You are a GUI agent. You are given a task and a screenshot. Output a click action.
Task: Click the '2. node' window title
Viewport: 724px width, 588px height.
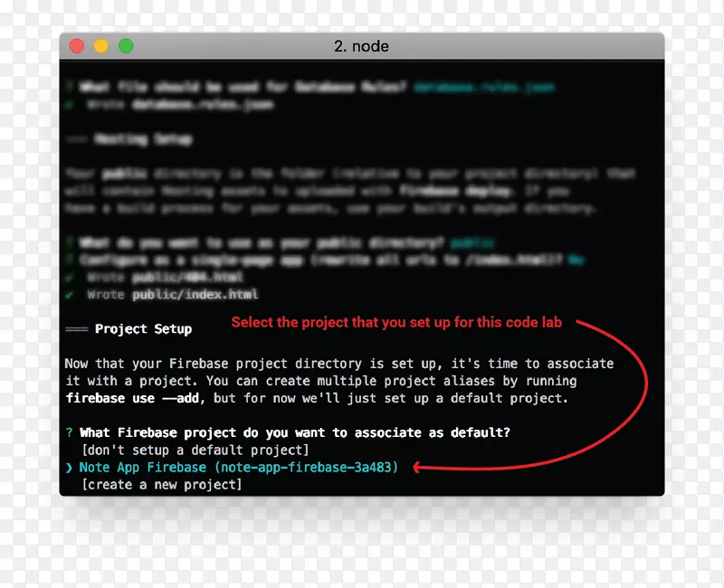click(x=361, y=46)
